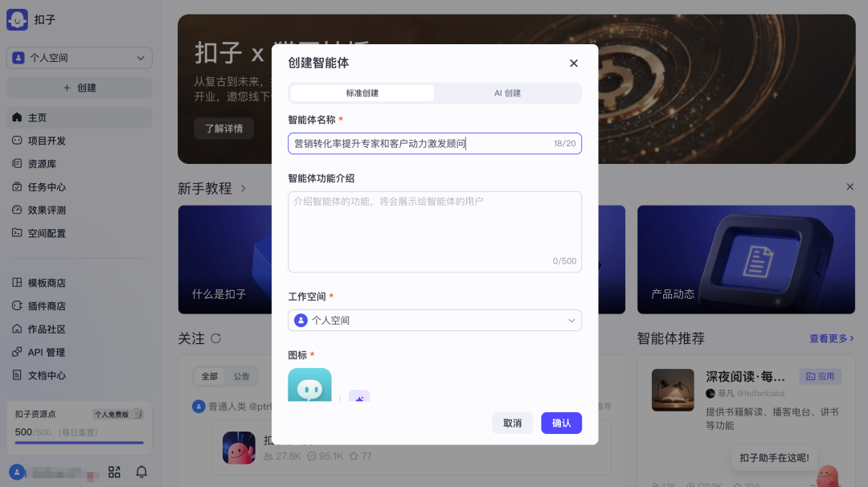The width and height of the screenshot is (868, 487).
Task: Close the 创建智能体 dialog
Action: point(573,63)
